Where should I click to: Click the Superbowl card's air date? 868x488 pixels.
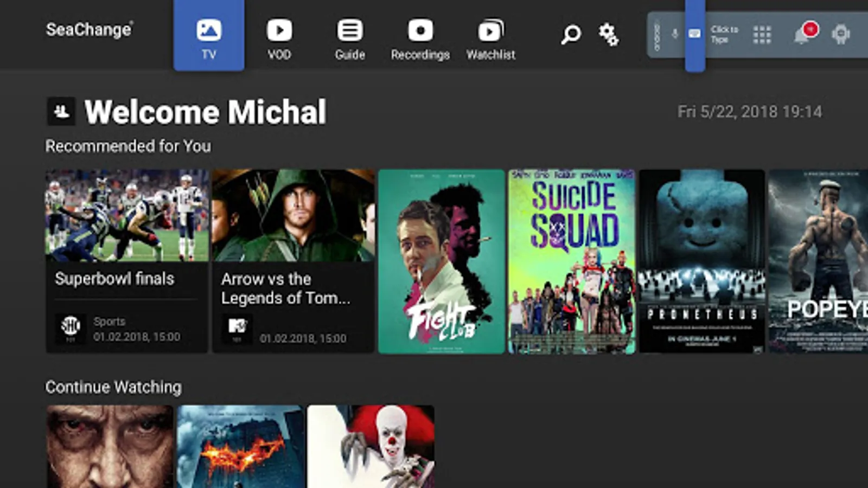pyautogui.click(x=137, y=337)
